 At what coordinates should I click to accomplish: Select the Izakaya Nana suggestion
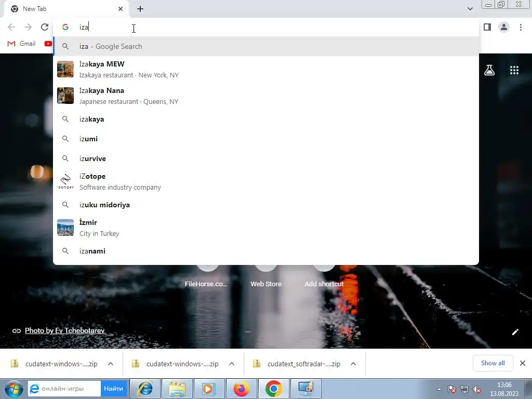click(x=266, y=96)
